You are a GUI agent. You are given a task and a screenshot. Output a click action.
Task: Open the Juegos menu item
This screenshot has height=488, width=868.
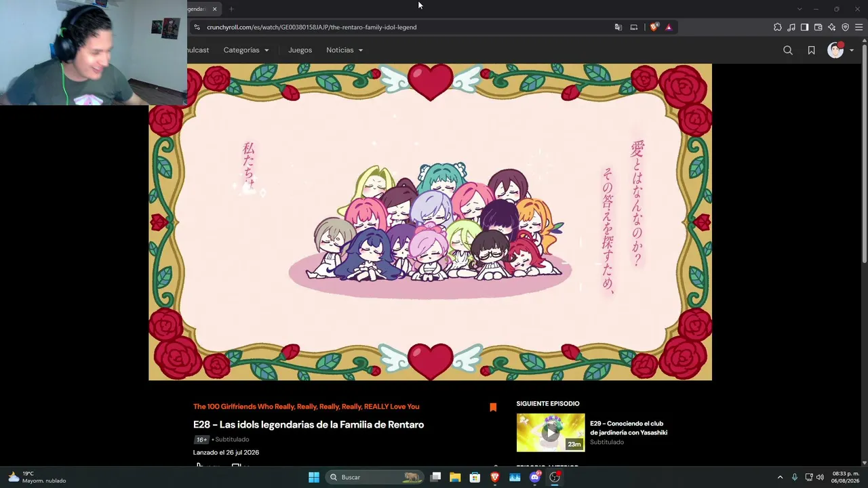pyautogui.click(x=300, y=50)
